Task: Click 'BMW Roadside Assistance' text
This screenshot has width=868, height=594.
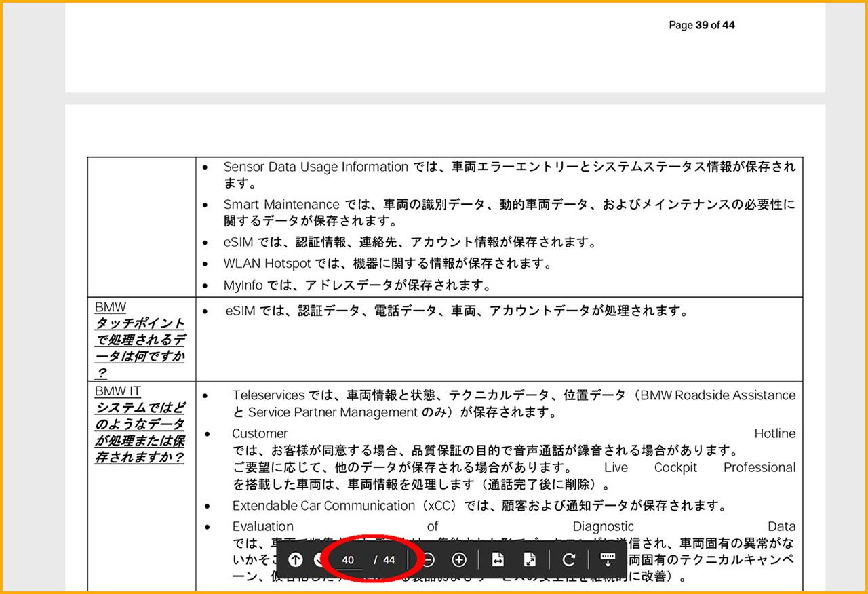Action: pyautogui.click(x=718, y=395)
